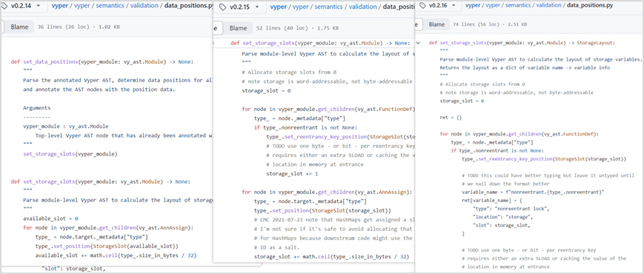This screenshot has width=644, height=274.
Task: Click the tag icon beside v0.2.16
Action: (x=423, y=6)
